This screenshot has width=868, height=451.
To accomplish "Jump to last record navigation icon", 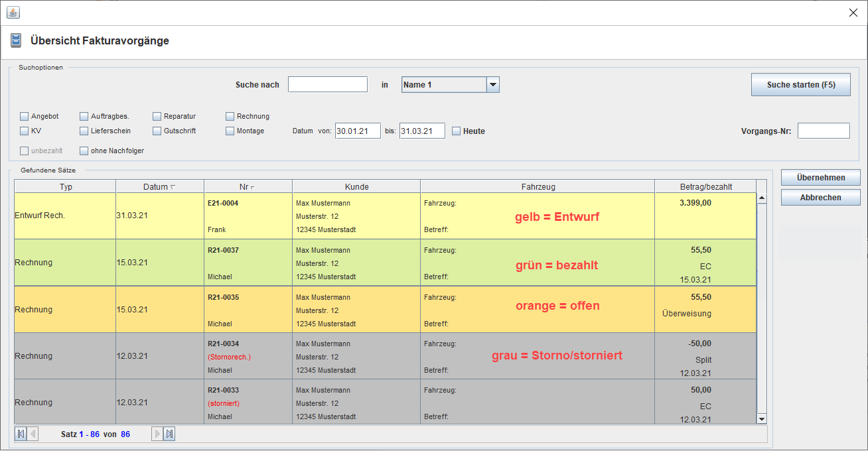I will click(169, 434).
